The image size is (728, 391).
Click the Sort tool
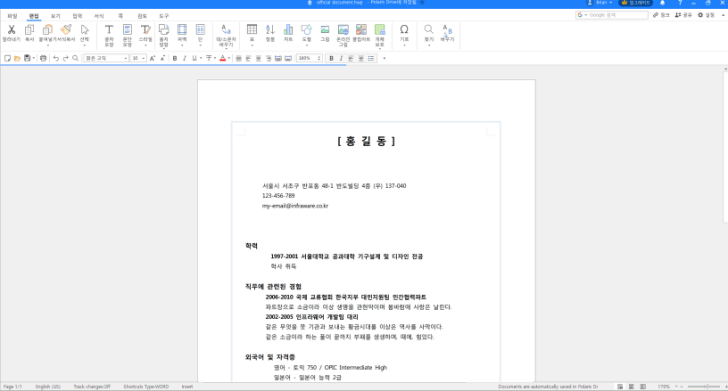coord(270,33)
